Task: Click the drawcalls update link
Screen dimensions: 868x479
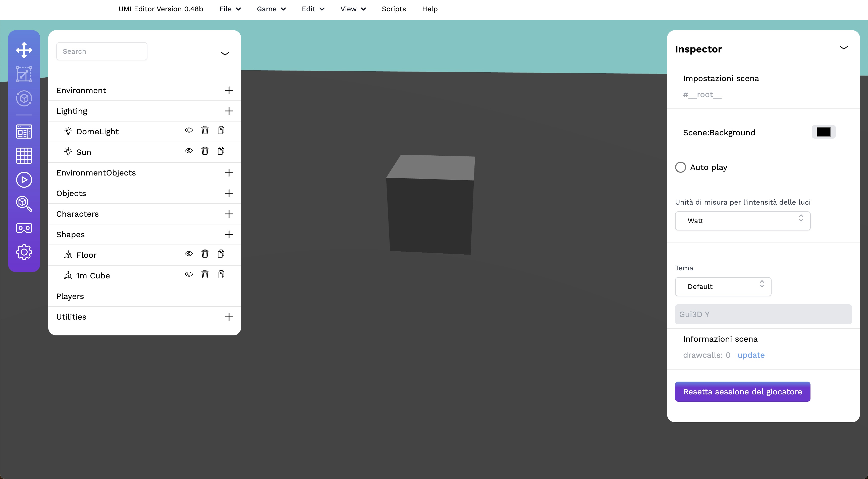Action: coord(751,355)
